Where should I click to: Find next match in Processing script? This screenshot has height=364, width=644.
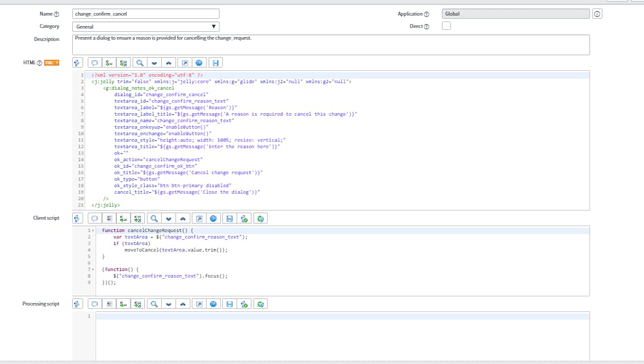point(168,304)
